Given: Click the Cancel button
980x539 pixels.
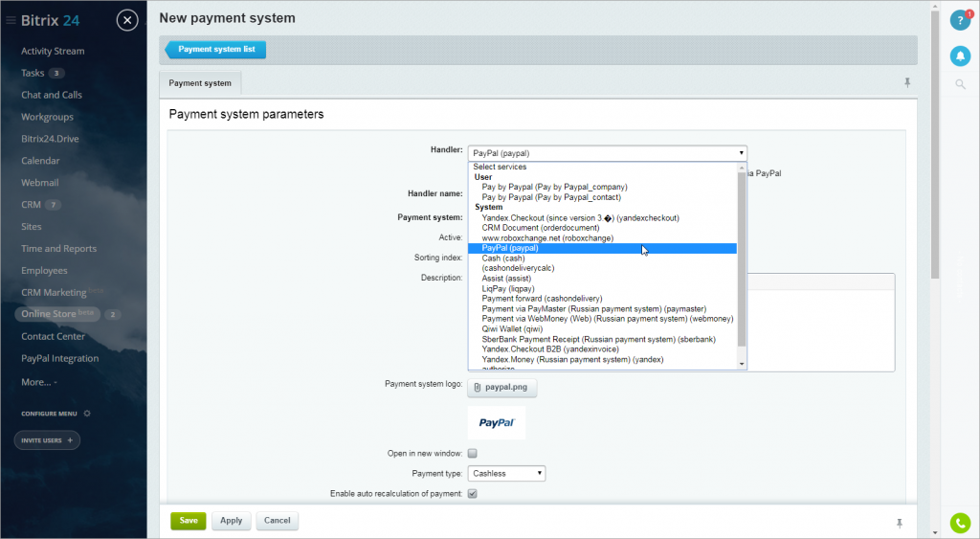Looking at the screenshot, I should (x=277, y=521).
